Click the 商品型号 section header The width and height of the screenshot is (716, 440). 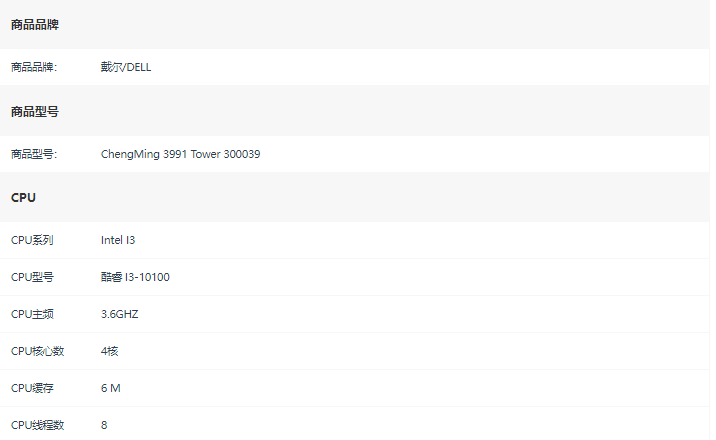35,111
